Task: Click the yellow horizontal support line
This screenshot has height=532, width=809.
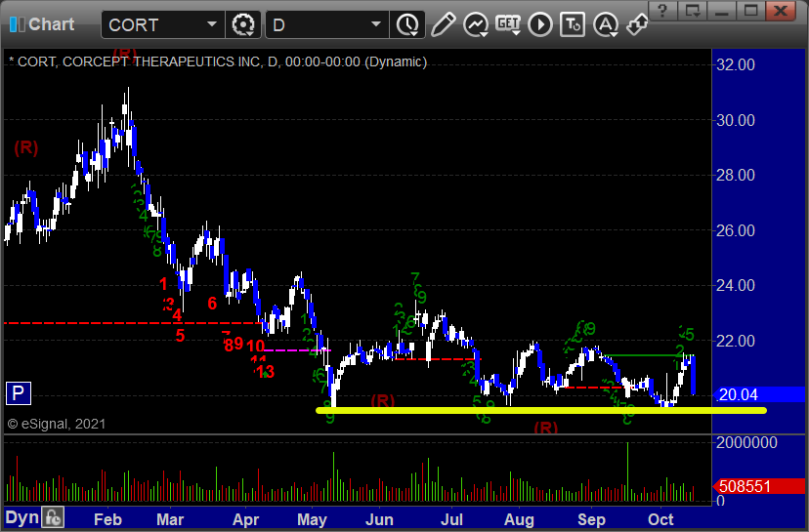Action: (540, 410)
